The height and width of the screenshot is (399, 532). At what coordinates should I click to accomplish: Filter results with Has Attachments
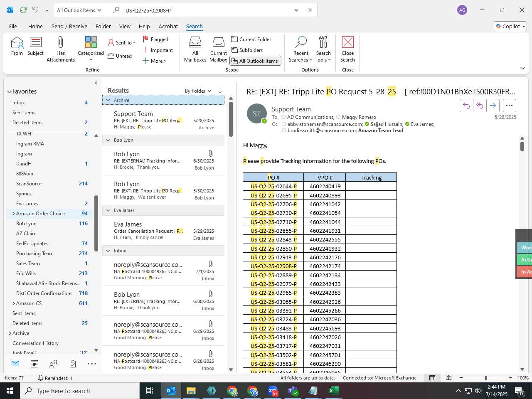(x=61, y=49)
